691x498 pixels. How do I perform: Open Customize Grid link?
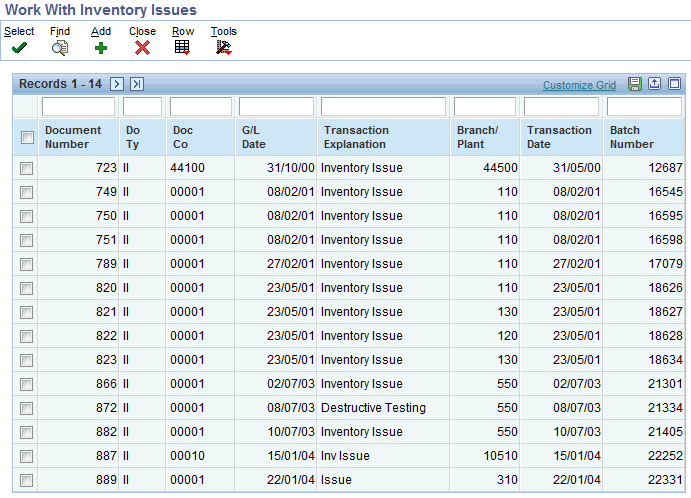(x=579, y=85)
